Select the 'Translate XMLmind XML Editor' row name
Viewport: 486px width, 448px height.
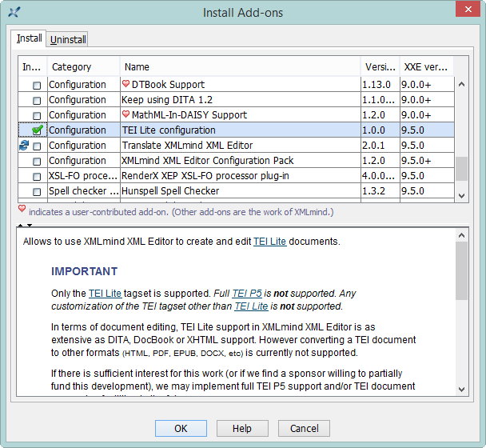coord(187,145)
